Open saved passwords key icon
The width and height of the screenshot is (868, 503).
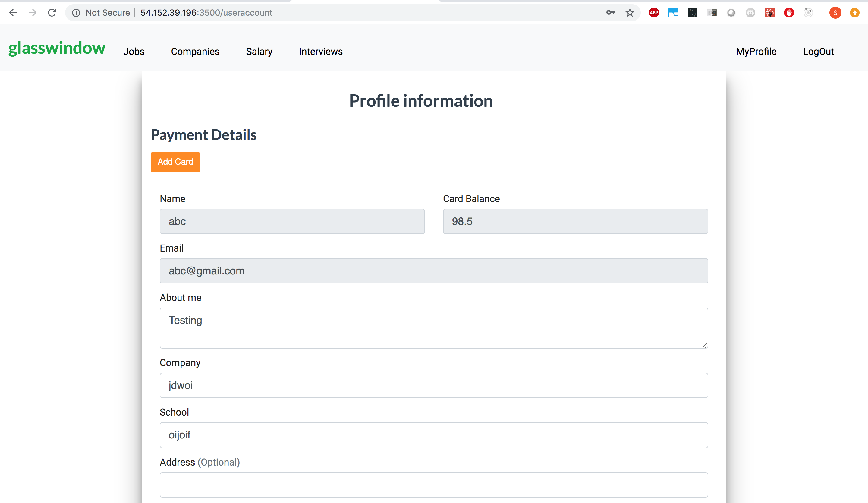click(x=610, y=13)
